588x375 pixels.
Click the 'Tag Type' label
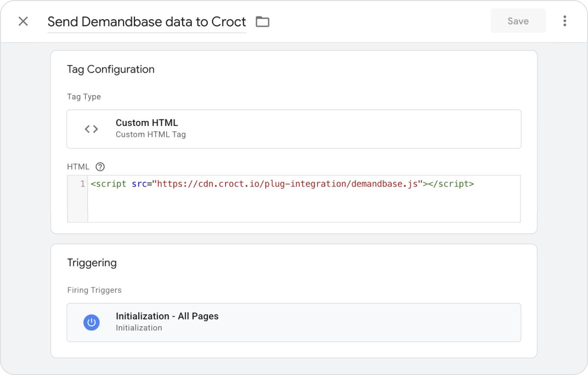point(84,97)
